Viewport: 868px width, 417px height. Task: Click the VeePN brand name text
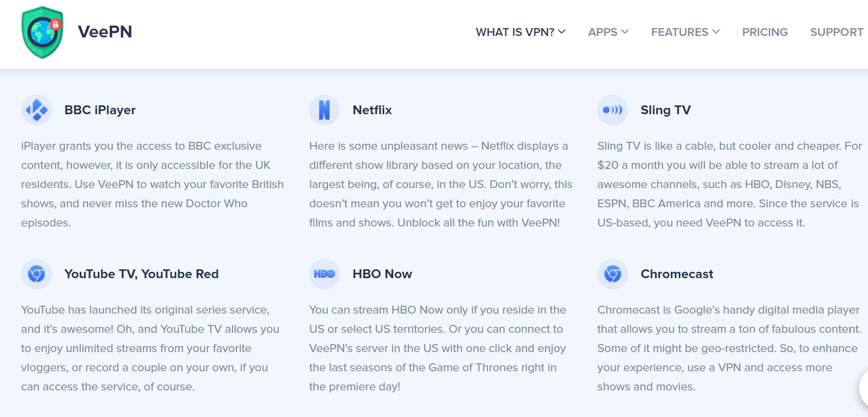pos(105,32)
